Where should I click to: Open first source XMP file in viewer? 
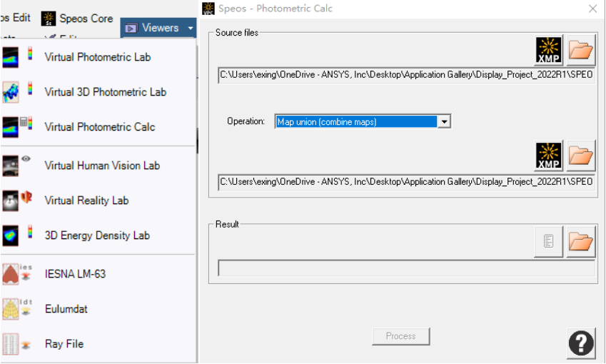point(549,50)
